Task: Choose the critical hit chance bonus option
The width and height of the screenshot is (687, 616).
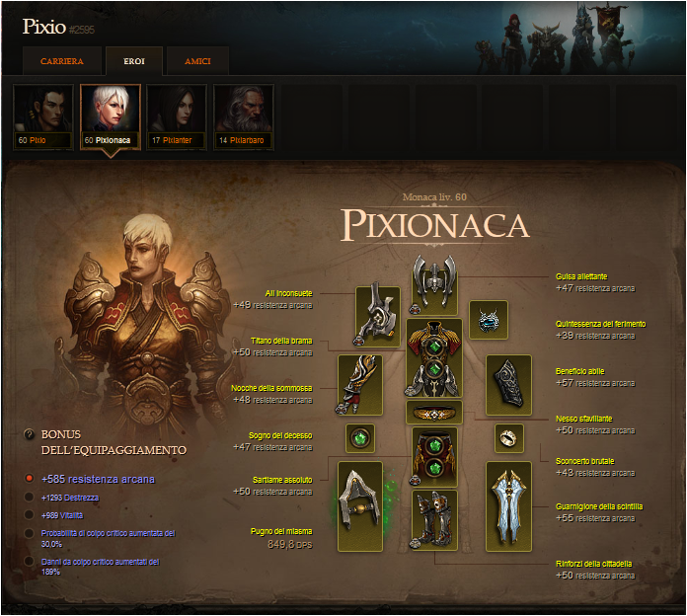Action: [29, 533]
